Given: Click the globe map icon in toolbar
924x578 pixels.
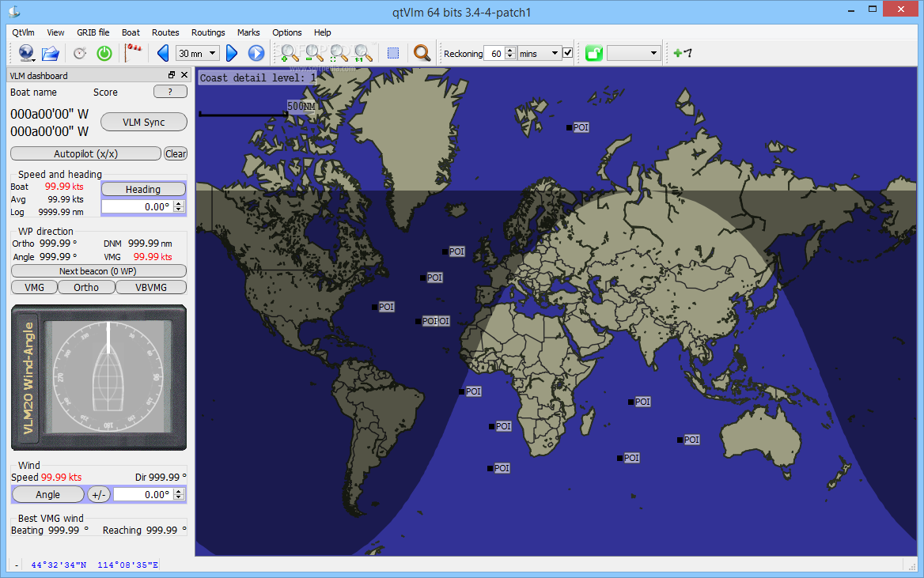Looking at the screenshot, I should (x=25, y=53).
